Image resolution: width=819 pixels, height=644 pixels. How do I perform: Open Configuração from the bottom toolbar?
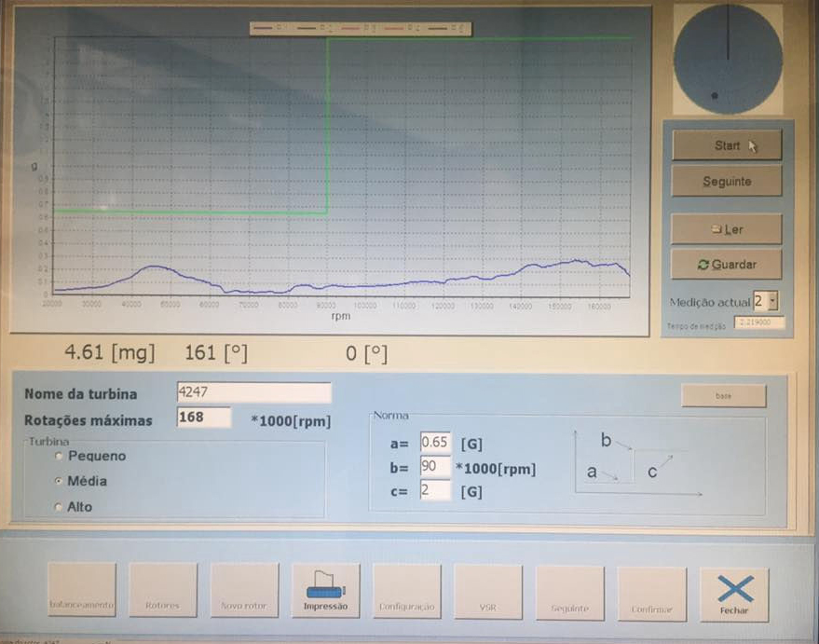coord(407,591)
